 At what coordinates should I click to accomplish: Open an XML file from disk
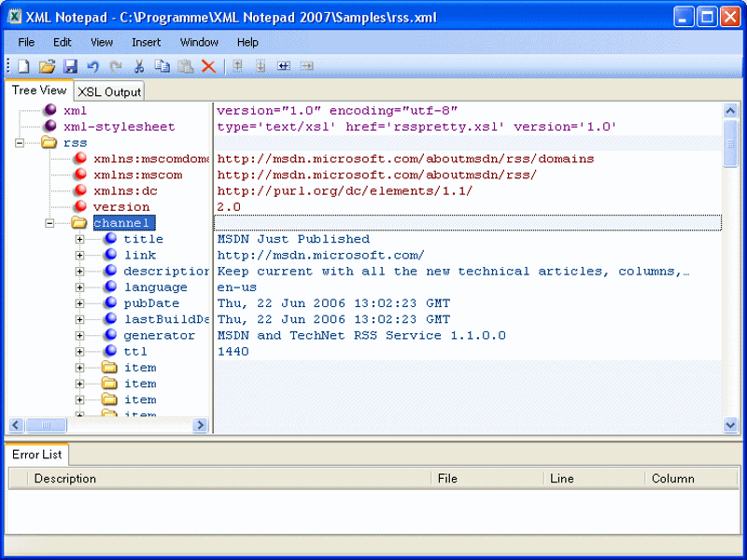click(47, 65)
